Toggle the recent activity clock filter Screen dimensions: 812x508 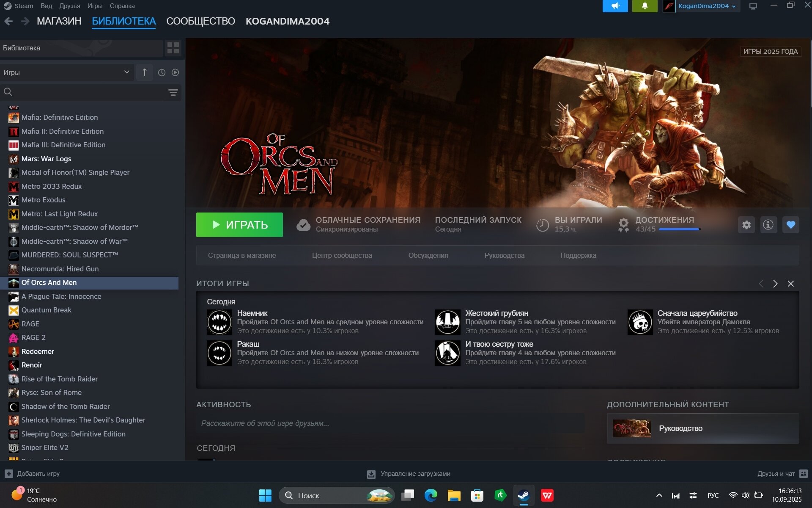[162, 72]
